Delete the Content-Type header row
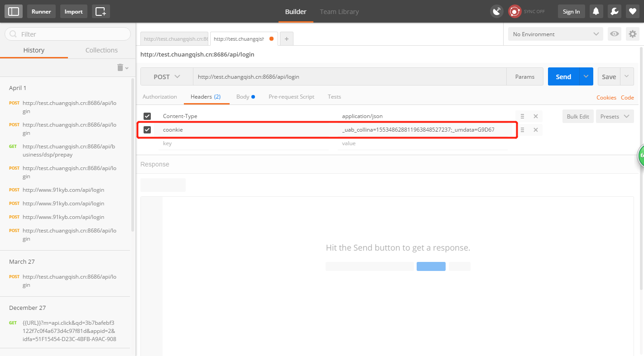This screenshot has height=356, width=644. tap(536, 116)
